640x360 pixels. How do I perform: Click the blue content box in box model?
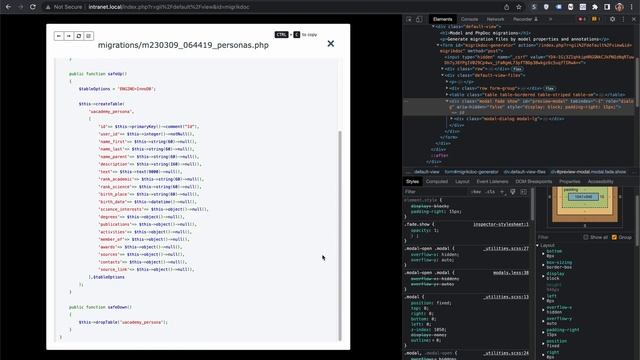point(583,197)
